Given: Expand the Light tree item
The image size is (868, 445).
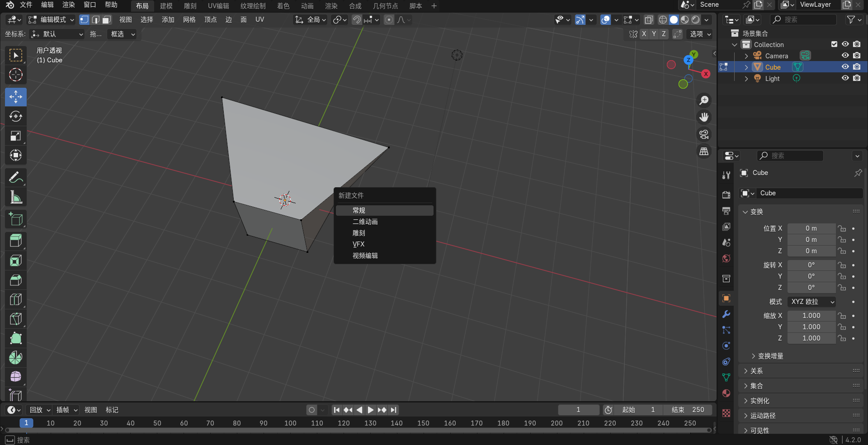Looking at the screenshot, I should click(x=746, y=79).
